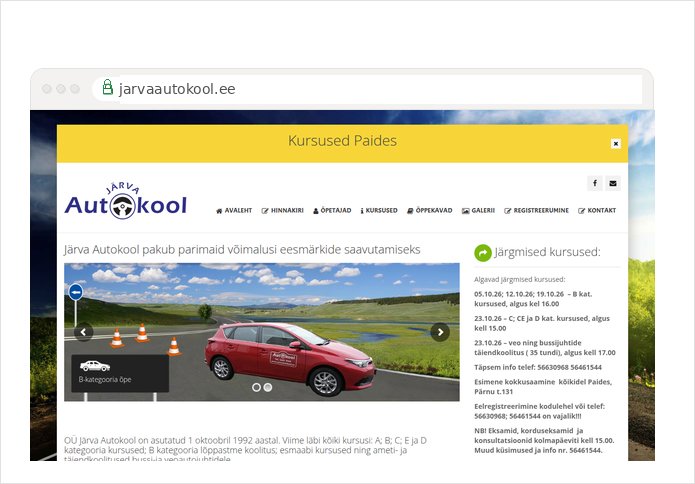The height and width of the screenshot is (484, 695).
Task: Open the HINNAKIRI menu item
Action: coord(282,211)
